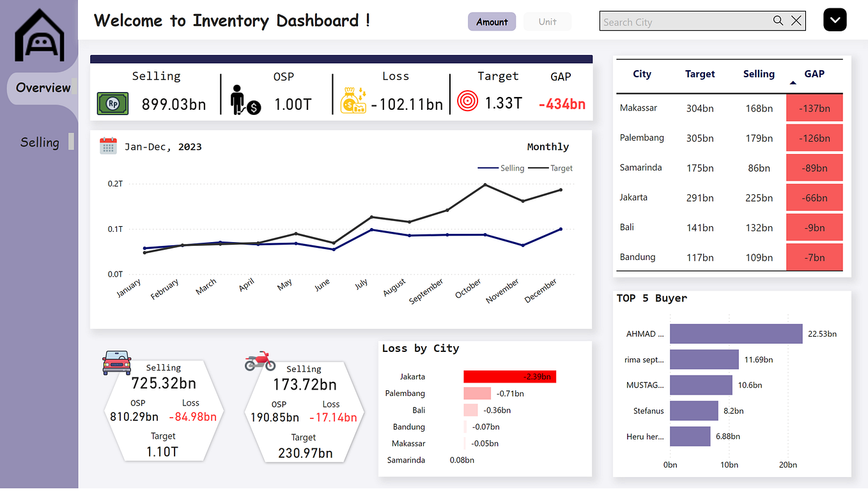The image size is (868, 495).
Task: Click the house logo in the sidebar
Action: [38, 35]
